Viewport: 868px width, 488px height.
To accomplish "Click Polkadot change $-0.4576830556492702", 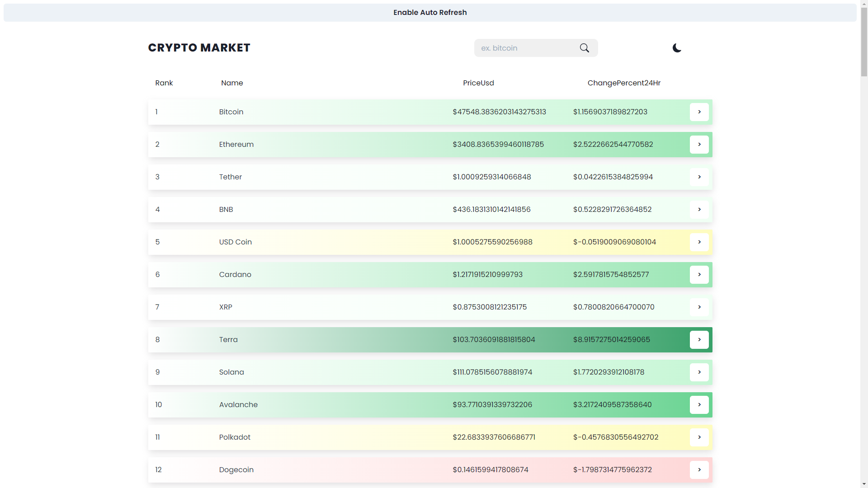I will pyautogui.click(x=616, y=437).
